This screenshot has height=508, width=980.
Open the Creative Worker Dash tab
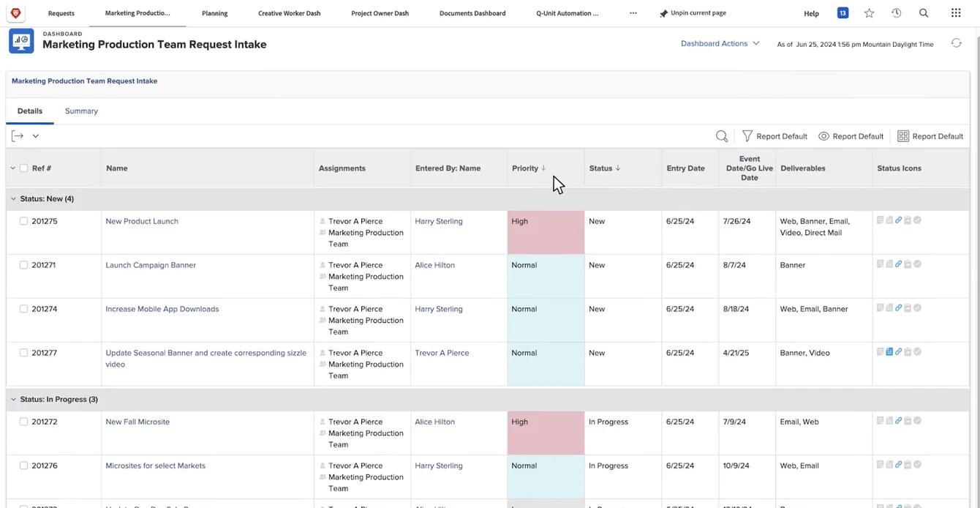(x=289, y=13)
